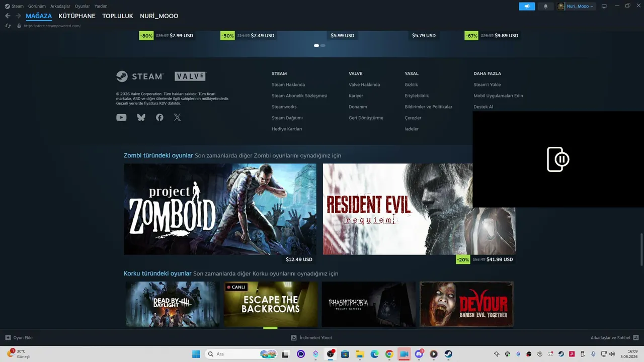This screenshot has width=644, height=362.
Task: Click the store URL address text
Action: point(52,26)
